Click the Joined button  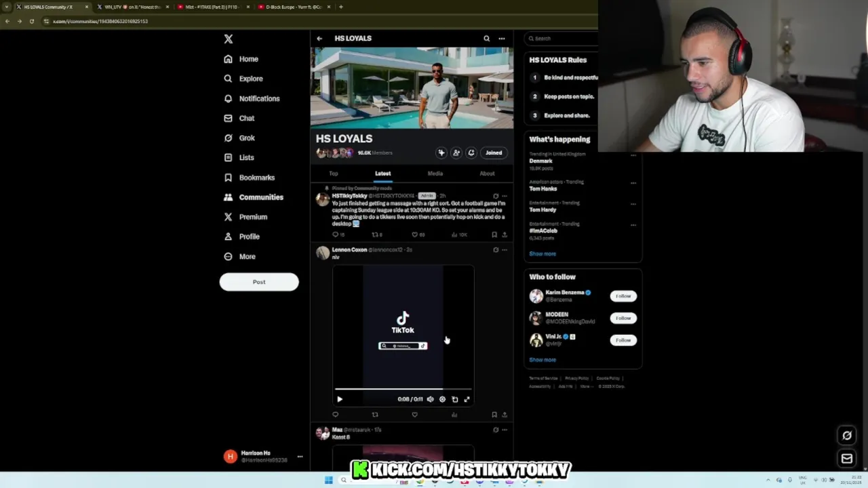(494, 152)
